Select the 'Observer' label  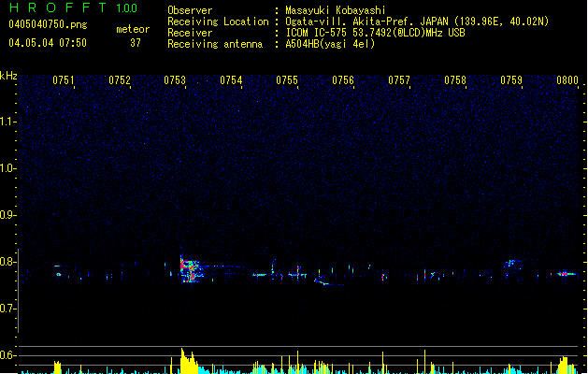(190, 10)
